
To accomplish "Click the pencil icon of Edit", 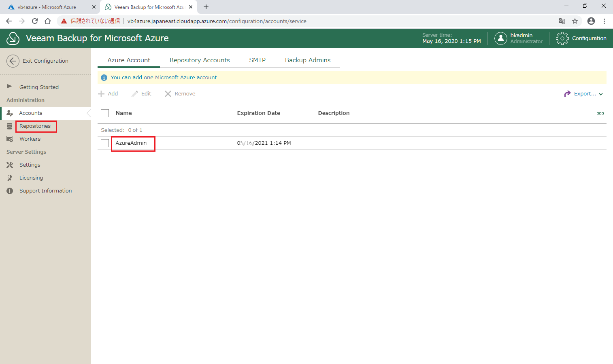I will 135,94.
